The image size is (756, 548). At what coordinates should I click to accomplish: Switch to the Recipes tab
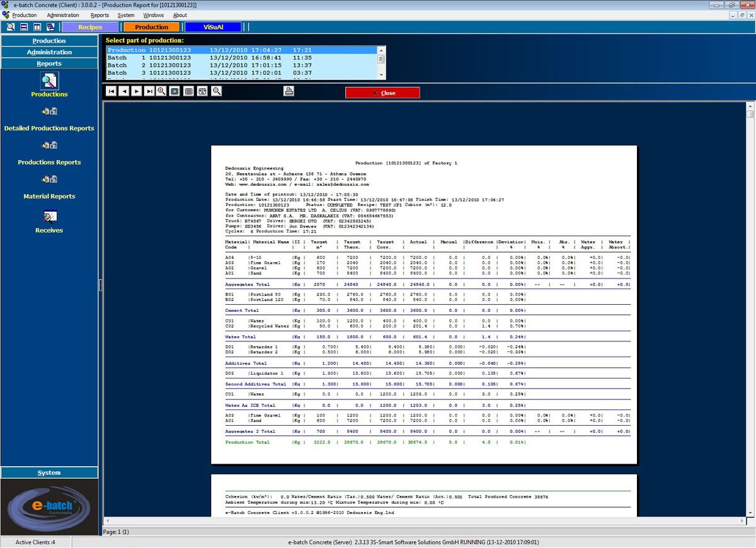pyautogui.click(x=90, y=27)
